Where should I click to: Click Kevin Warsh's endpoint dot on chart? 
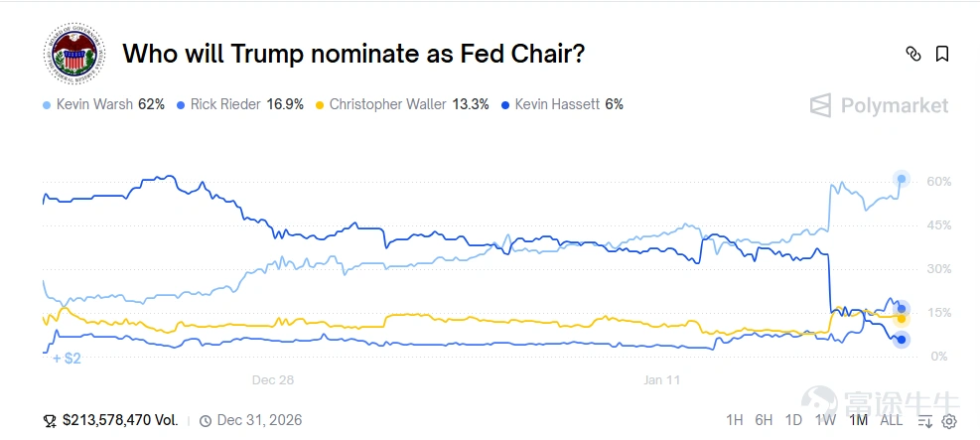(902, 179)
